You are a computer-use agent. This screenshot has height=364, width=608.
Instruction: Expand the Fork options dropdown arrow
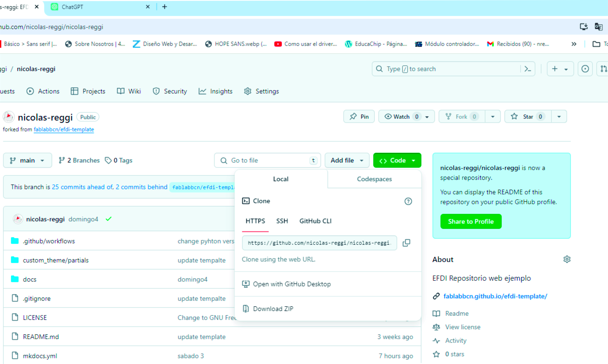(492, 117)
